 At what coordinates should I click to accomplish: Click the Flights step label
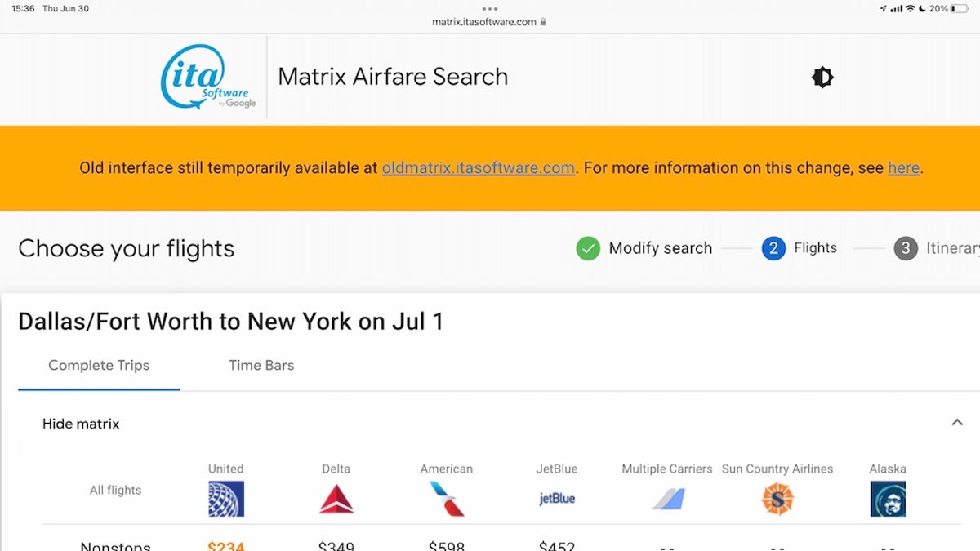(x=816, y=248)
